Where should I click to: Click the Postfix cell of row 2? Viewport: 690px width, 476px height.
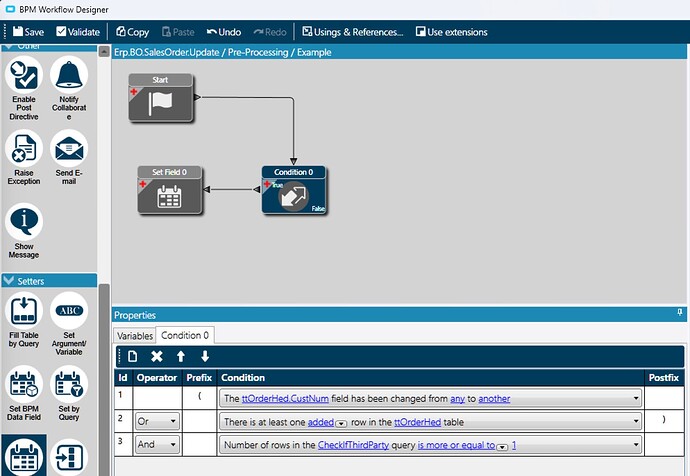(x=664, y=421)
